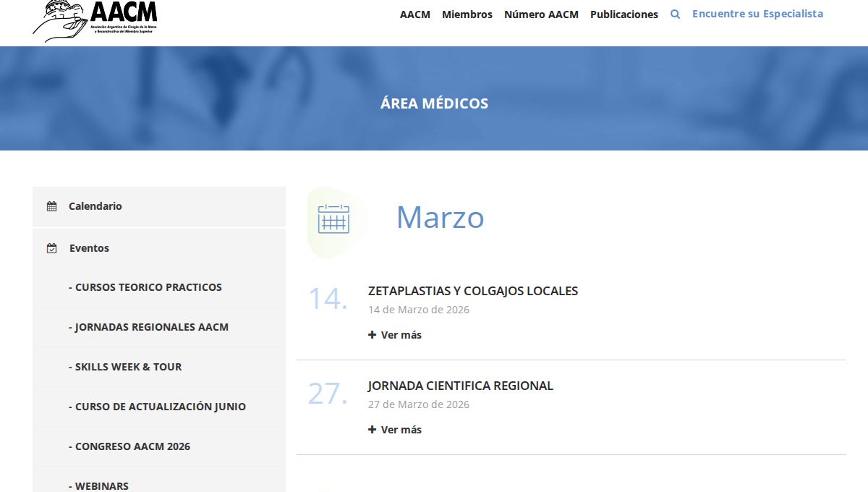
Task: Select Eventos in the sidebar
Action: (159, 248)
